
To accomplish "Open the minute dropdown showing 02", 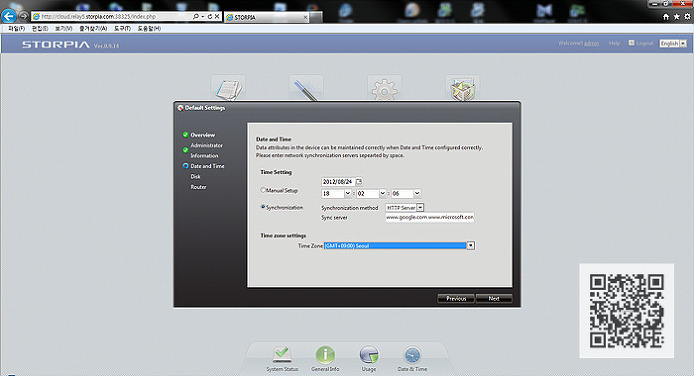I will pos(371,193).
